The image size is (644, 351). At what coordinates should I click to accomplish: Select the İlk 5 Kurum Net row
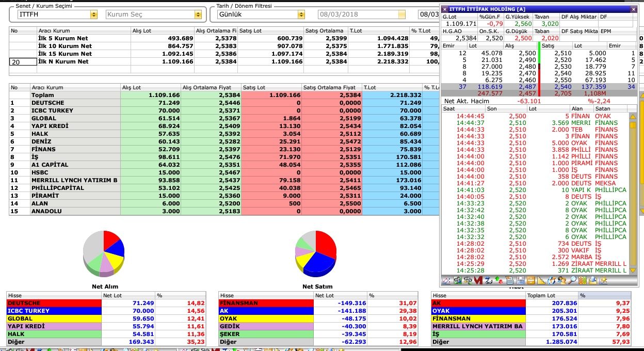(224, 38)
